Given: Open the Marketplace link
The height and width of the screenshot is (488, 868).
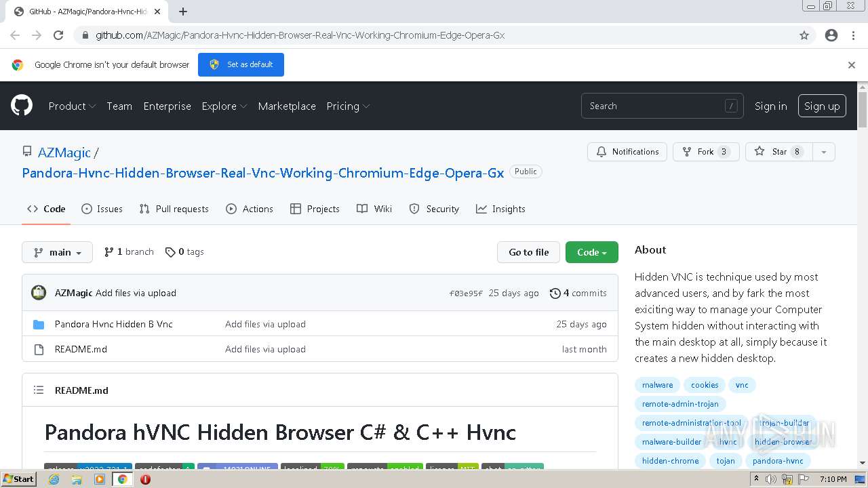Looking at the screenshot, I should point(287,106).
